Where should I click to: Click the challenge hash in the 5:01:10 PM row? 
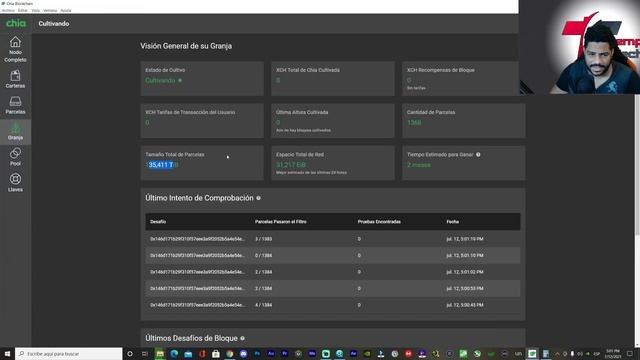[198, 256]
